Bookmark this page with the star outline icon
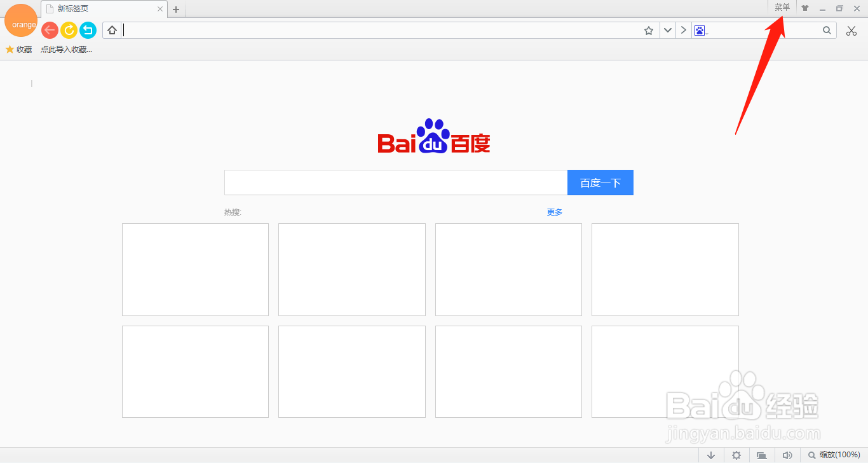868x463 pixels. click(649, 31)
